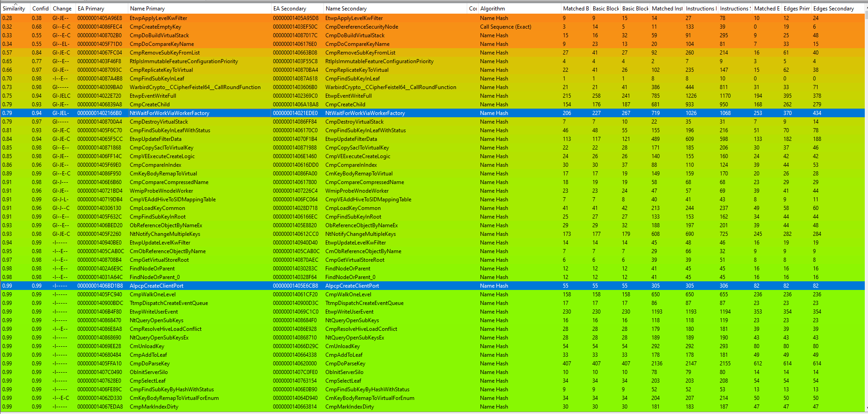
Task: Select the primary EtwpUpdateFilterData row
Action: tap(156, 139)
